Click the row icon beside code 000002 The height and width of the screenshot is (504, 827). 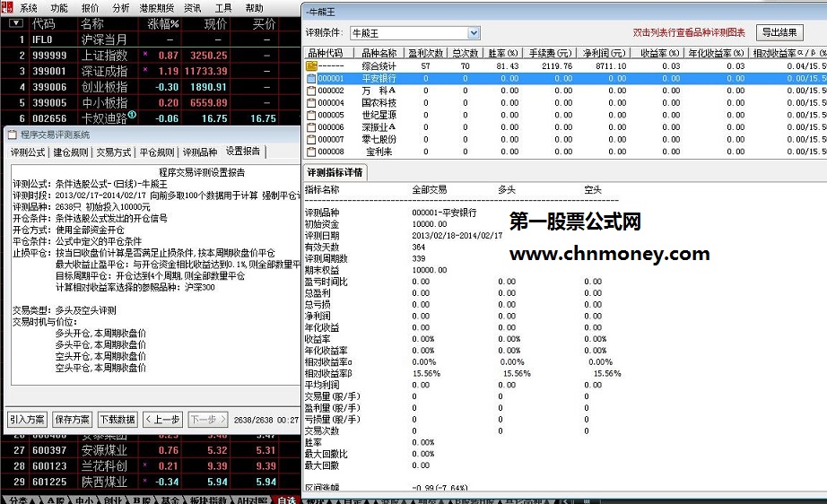[311, 91]
